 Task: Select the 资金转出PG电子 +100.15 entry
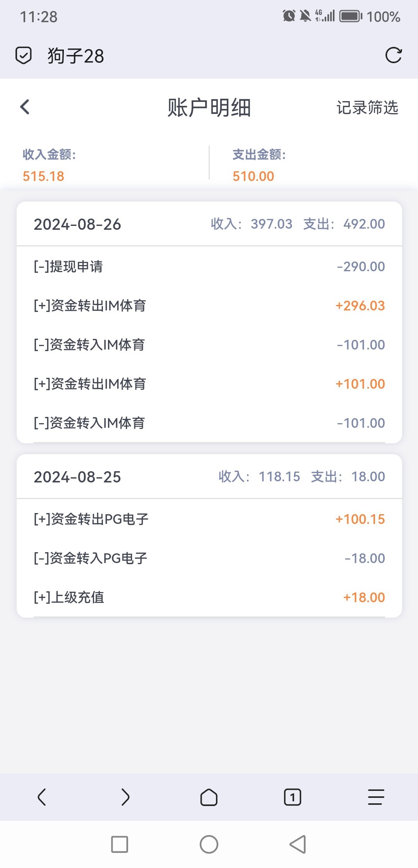pyautogui.click(x=209, y=519)
